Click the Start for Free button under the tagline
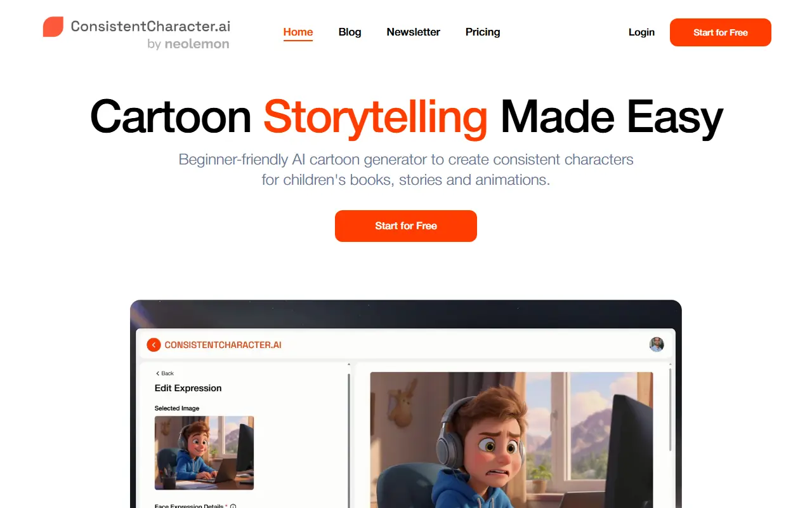812x508 pixels. [406, 226]
